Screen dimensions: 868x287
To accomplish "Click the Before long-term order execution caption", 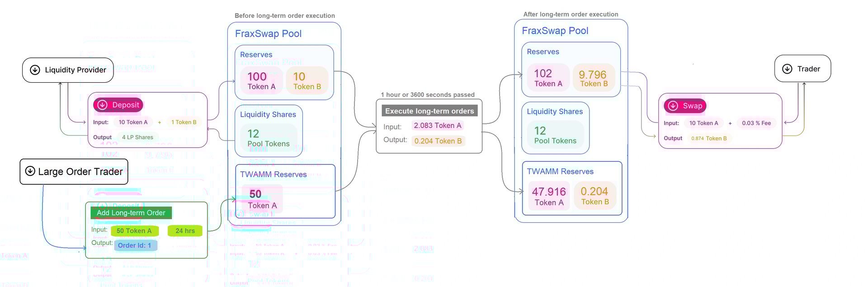I will tap(285, 15).
